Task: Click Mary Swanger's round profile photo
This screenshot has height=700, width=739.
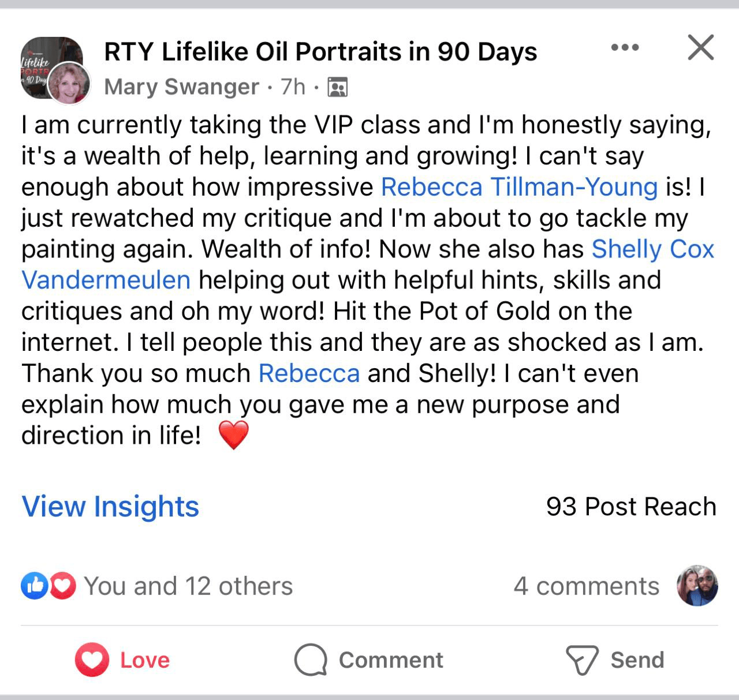Action: pos(69,84)
